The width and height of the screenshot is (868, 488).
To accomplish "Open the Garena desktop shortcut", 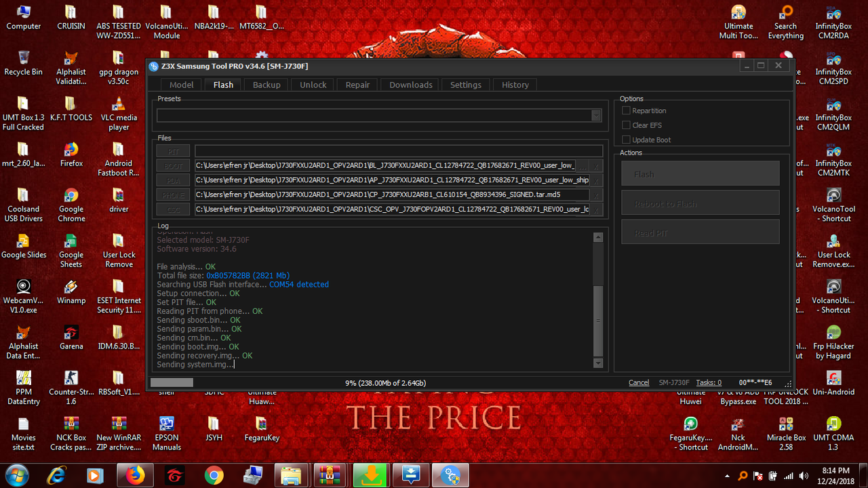I will click(71, 338).
